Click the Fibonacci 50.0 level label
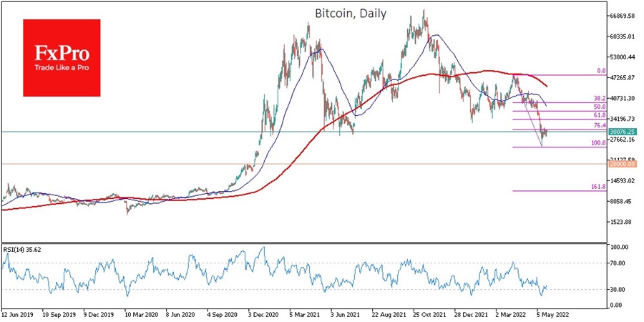 [x=600, y=107]
